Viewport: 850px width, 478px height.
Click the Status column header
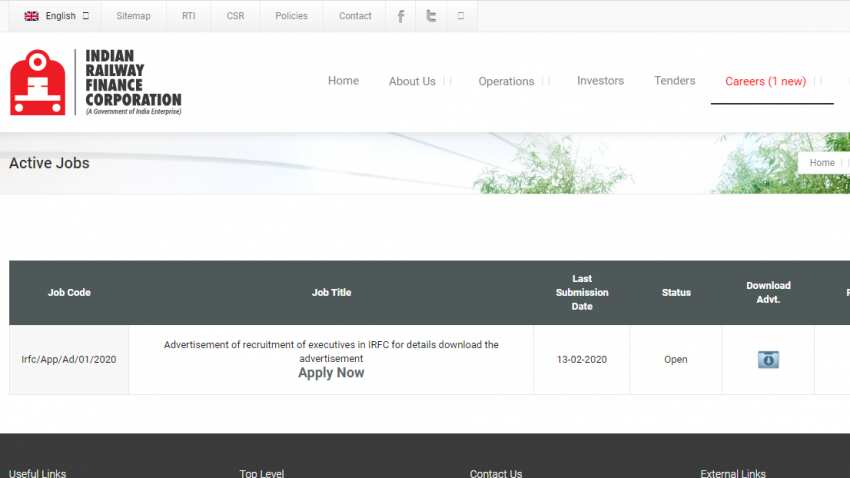(x=676, y=292)
